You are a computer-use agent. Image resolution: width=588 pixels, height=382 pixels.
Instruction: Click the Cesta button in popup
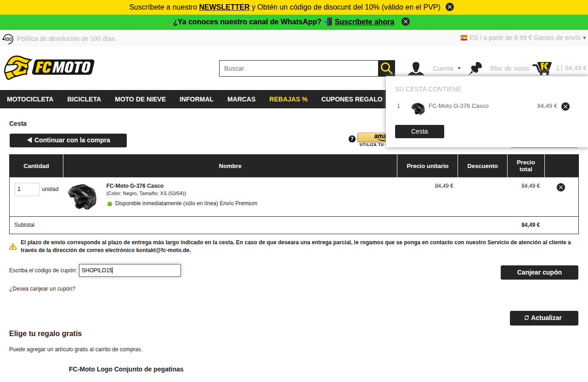click(419, 131)
